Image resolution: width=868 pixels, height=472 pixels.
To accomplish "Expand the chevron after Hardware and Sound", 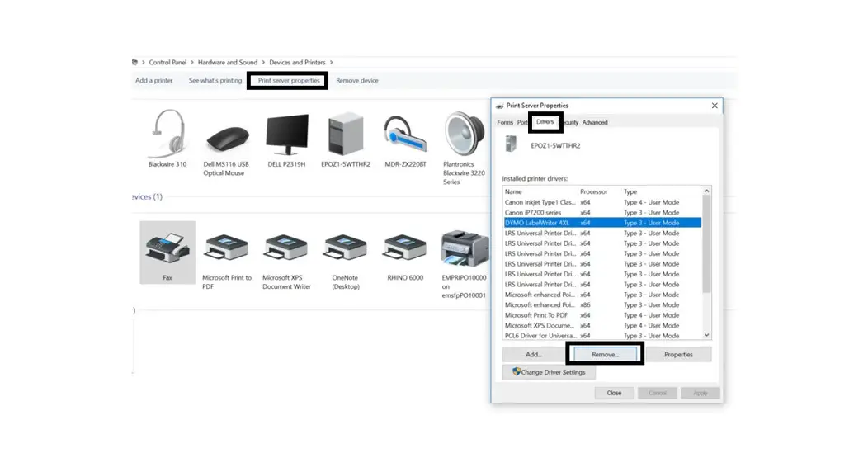I will (x=263, y=63).
